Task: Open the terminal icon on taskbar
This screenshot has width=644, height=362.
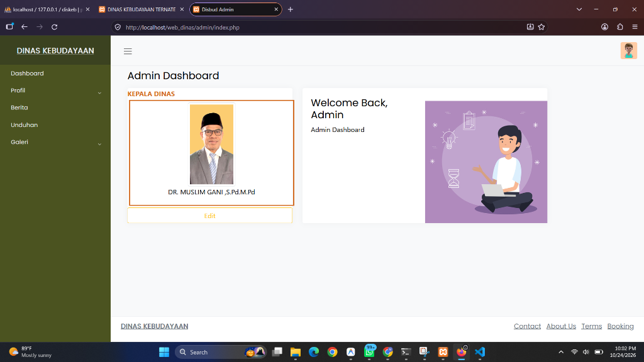Action: tap(406, 352)
